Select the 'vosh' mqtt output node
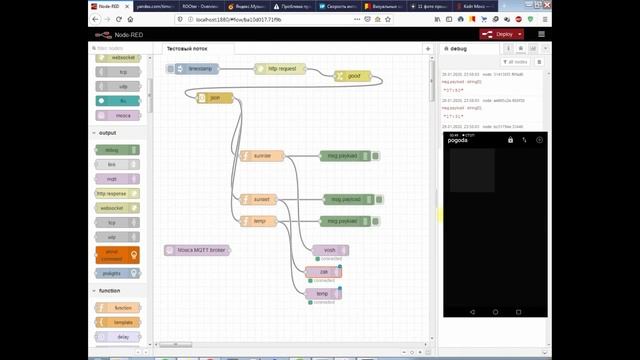This screenshot has width=640, height=360. pyautogui.click(x=330, y=250)
